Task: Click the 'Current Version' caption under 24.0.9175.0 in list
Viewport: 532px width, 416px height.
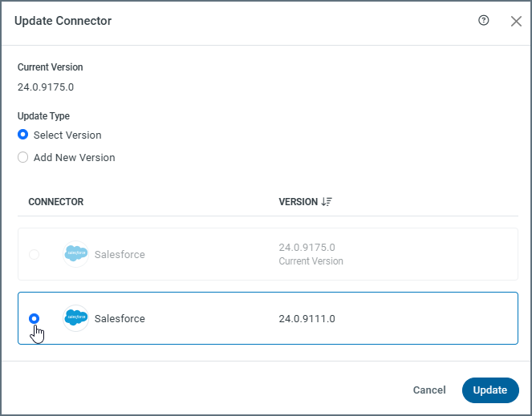Action: pos(311,261)
